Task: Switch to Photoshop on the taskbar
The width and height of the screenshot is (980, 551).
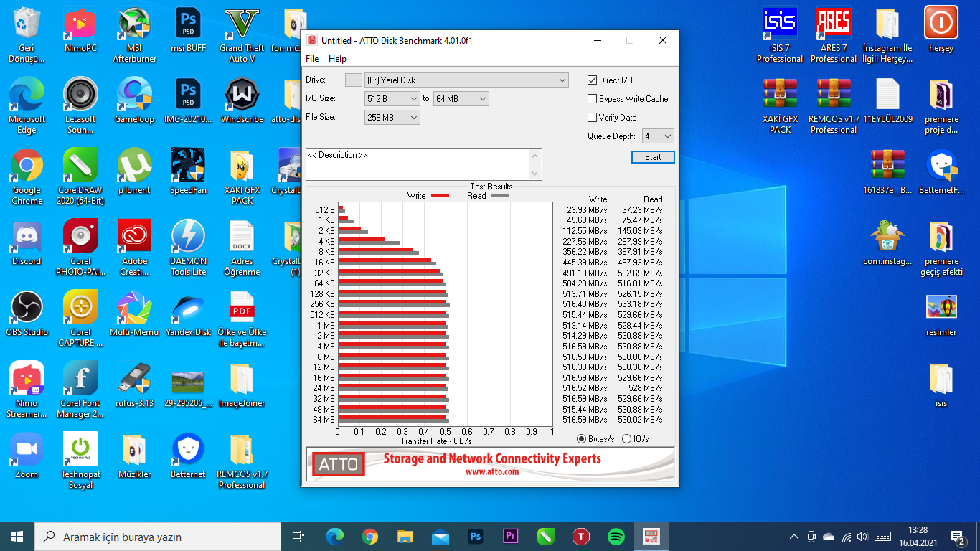Action: pyautogui.click(x=475, y=536)
